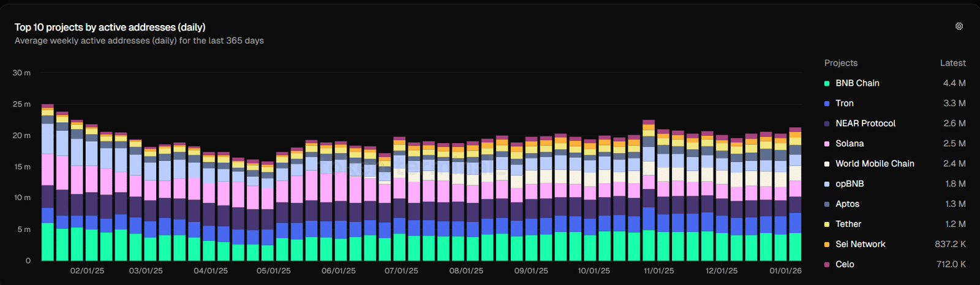This screenshot has width=980, height=285.
Task: Click the chart title text
Action: 110,28
